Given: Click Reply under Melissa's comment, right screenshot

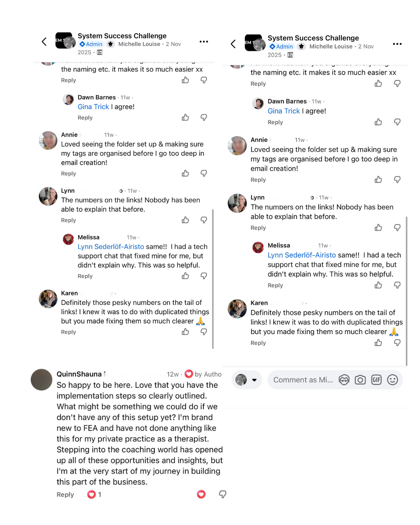Looking at the screenshot, I should point(275,285).
